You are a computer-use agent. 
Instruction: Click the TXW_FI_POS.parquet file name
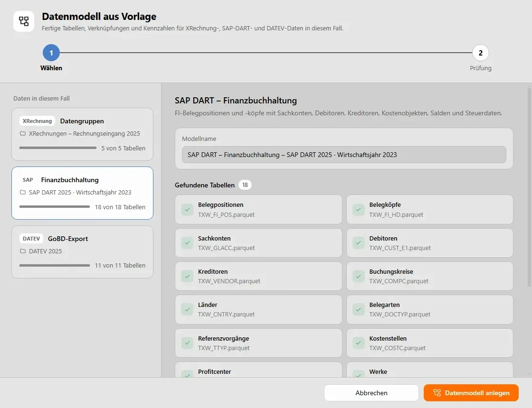[x=226, y=214]
